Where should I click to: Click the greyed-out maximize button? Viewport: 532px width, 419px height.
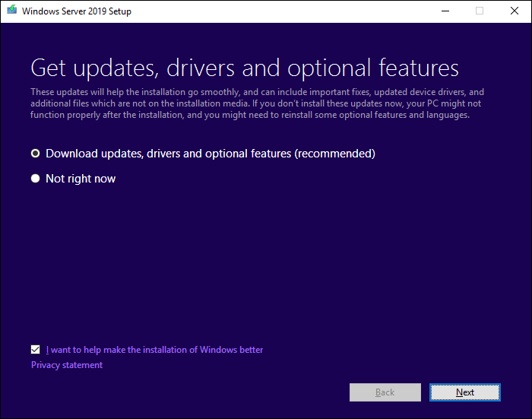coord(480,11)
